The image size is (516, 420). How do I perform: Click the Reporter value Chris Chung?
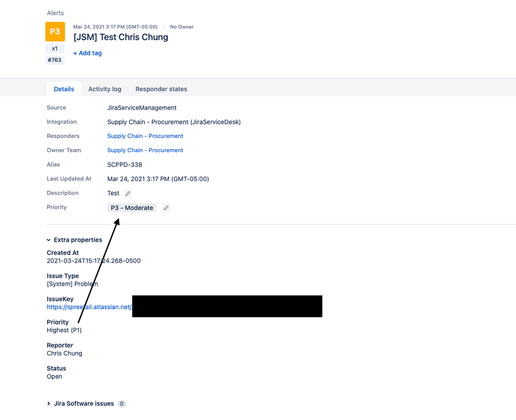65,353
